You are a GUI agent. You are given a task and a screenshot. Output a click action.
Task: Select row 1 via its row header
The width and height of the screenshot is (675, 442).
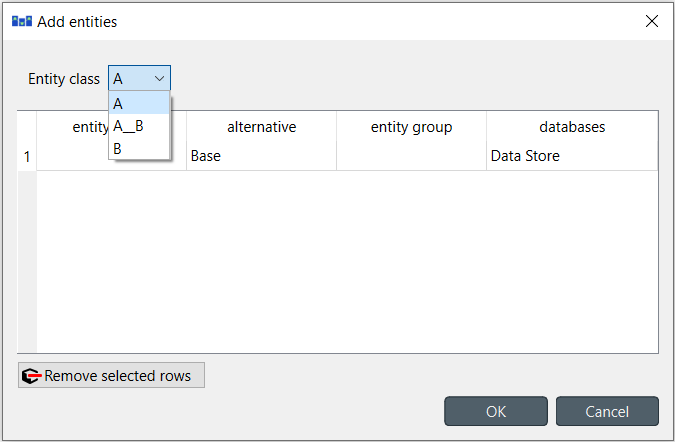pos(27,156)
